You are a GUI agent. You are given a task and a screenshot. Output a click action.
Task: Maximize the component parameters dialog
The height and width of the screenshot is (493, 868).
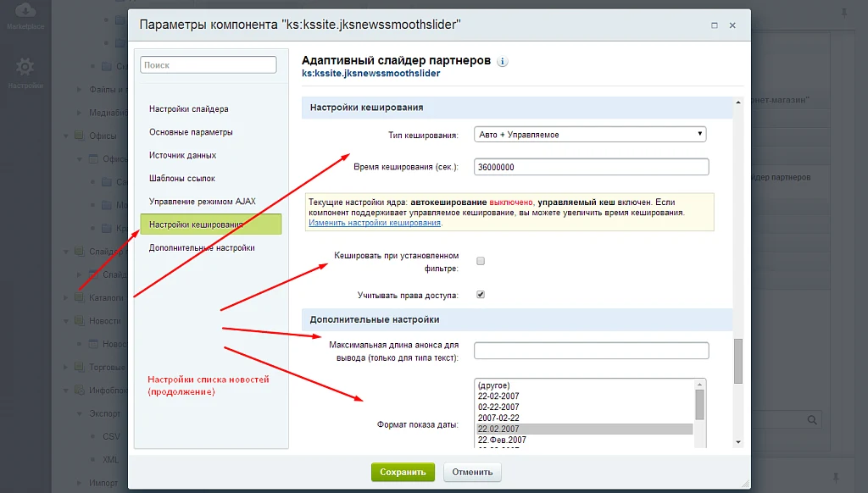[714, 25]
